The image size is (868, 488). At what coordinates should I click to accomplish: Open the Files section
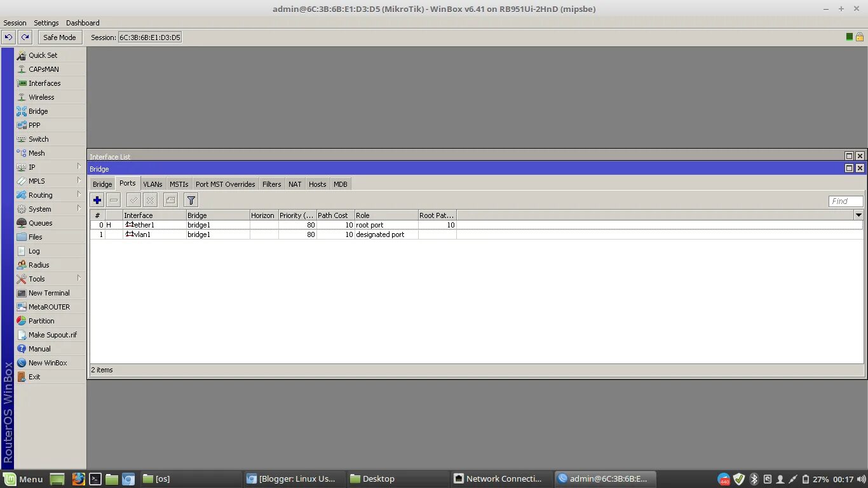pyautogui.click(x=50, y=237)
